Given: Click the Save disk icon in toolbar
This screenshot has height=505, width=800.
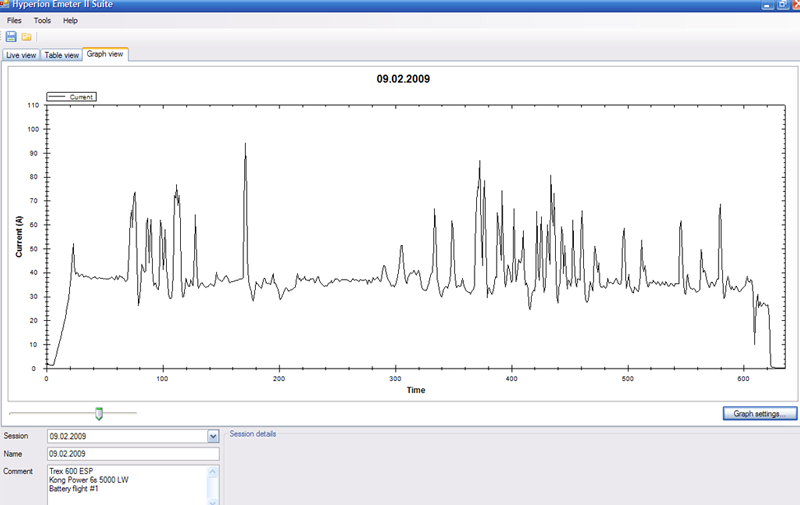Looking at the screenshot, I should (11, 37).
